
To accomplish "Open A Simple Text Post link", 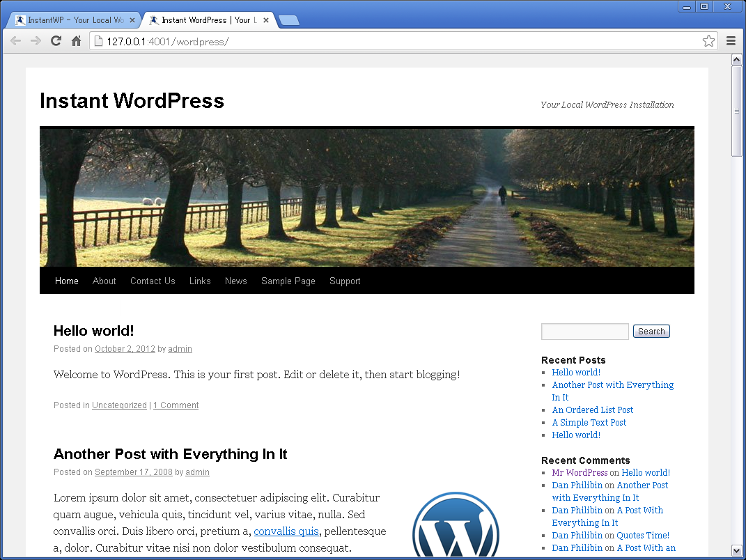I will pyautogui.click(x=589, y=422).
